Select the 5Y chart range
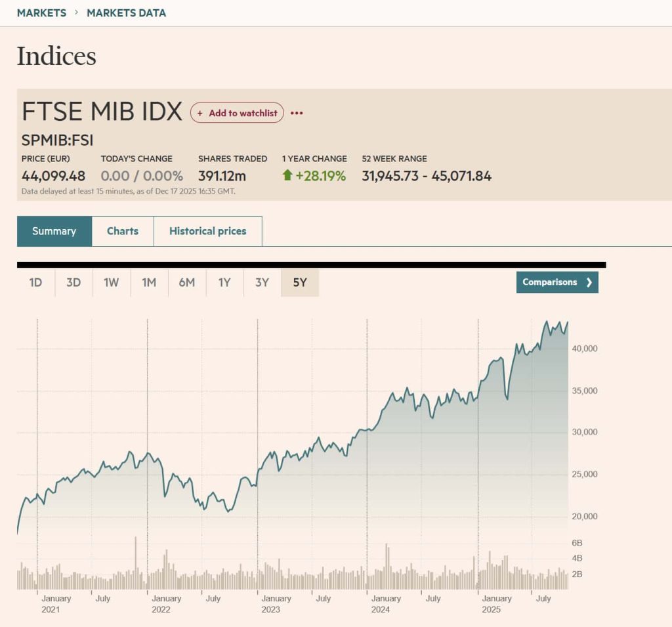This screenshot has height=627, width=672. 300,283
